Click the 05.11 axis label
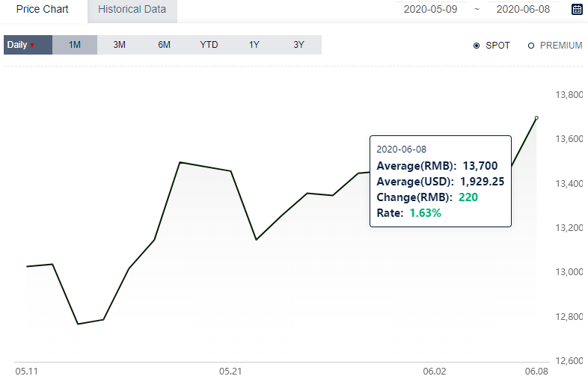Screen dimensions: 588x385 27,372
